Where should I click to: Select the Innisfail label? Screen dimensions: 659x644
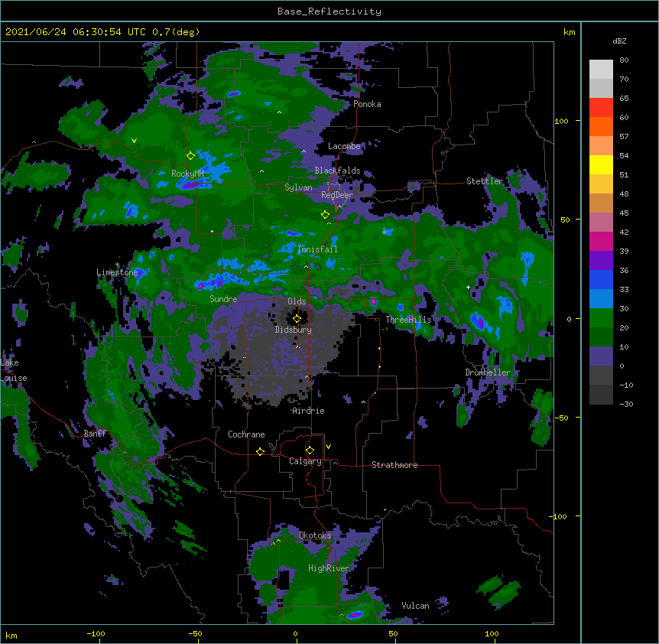click(x=317, y=249)
